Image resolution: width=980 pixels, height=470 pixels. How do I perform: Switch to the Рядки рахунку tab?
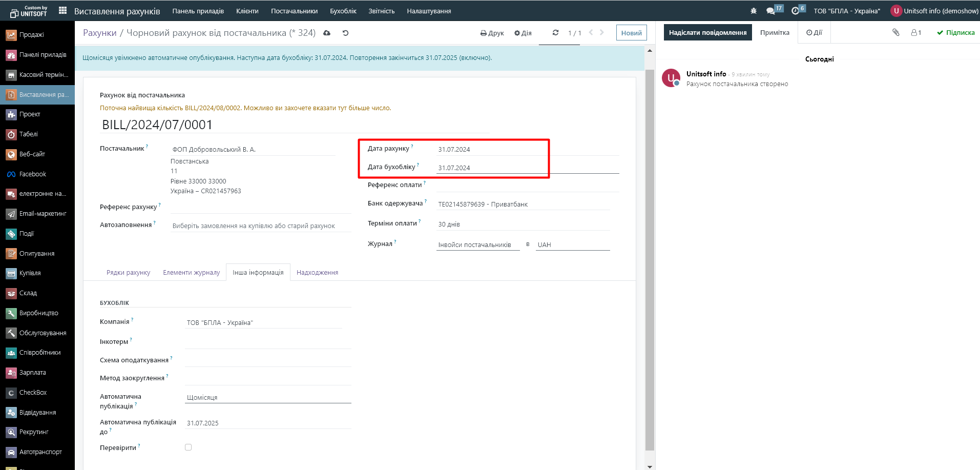[x=128, y=272]
